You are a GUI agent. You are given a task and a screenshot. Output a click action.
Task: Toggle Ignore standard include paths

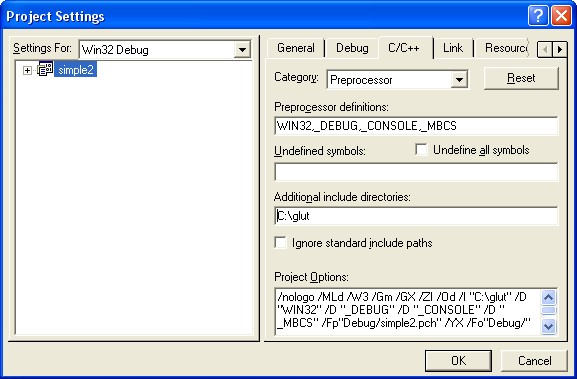point(280,242)
